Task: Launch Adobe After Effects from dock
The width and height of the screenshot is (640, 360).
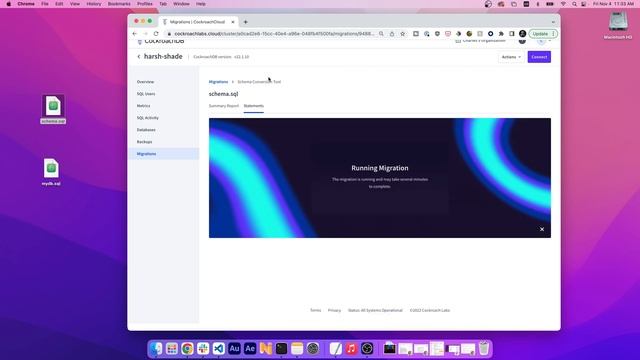Action: click(x=250, y=349)
